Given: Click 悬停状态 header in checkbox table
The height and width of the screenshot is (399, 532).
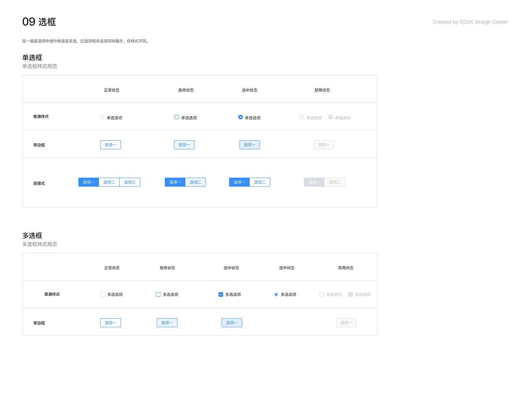Looking at the screenshot, I should (x=167, y=268).
